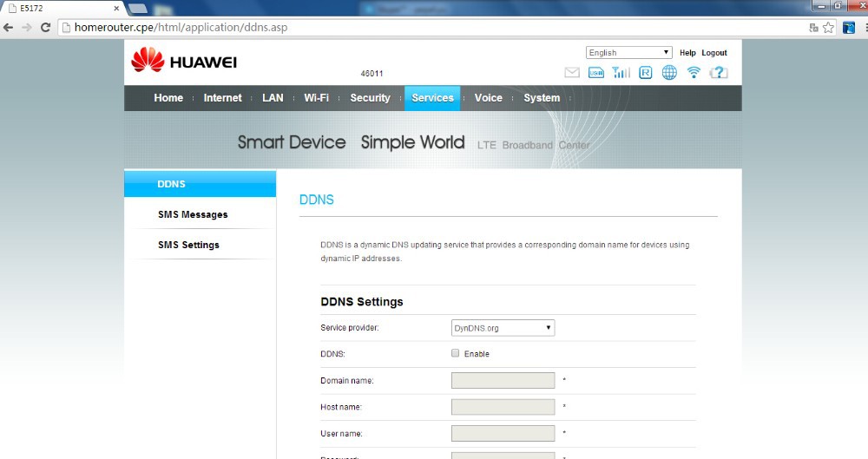
Task: Click the USIM card status icon
Action: 596,73
